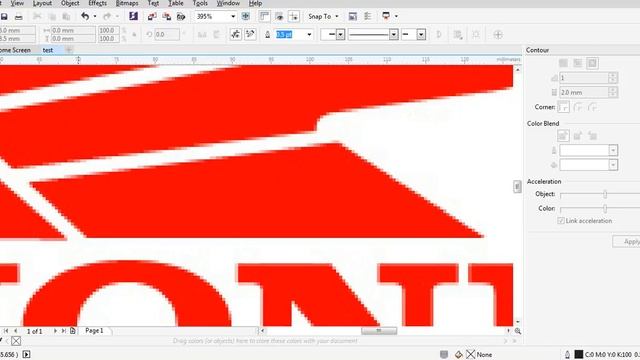Select the Outside contour icon

592,63
